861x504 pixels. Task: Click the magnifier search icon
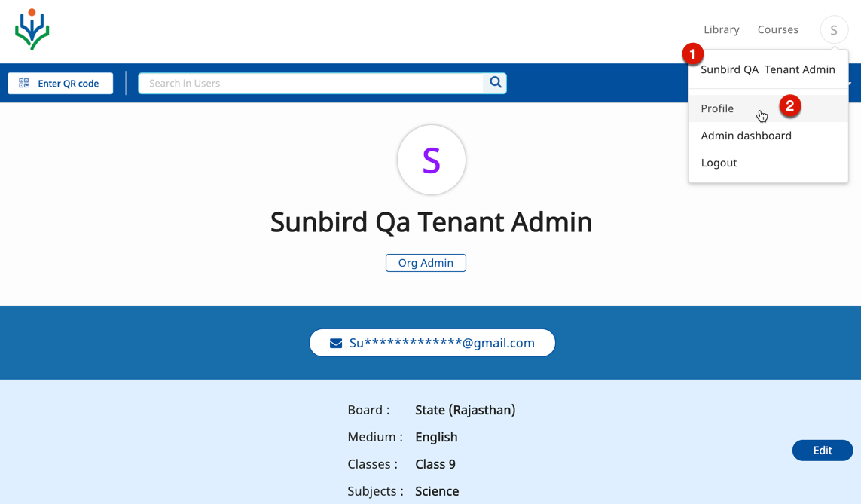tap(495, 83)
